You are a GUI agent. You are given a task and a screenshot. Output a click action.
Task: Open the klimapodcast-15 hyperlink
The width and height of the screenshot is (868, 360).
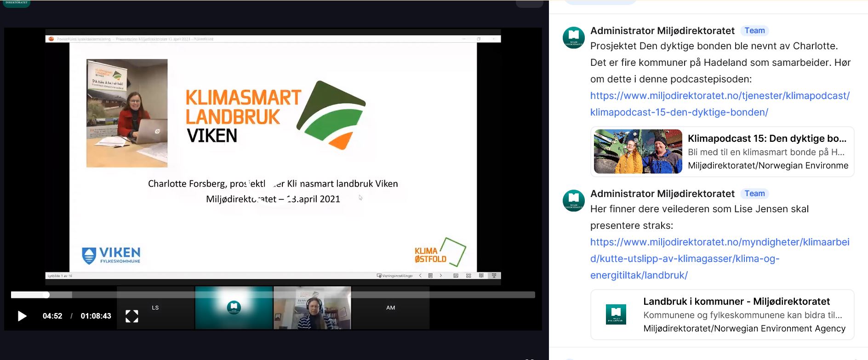tap(720, 104)
